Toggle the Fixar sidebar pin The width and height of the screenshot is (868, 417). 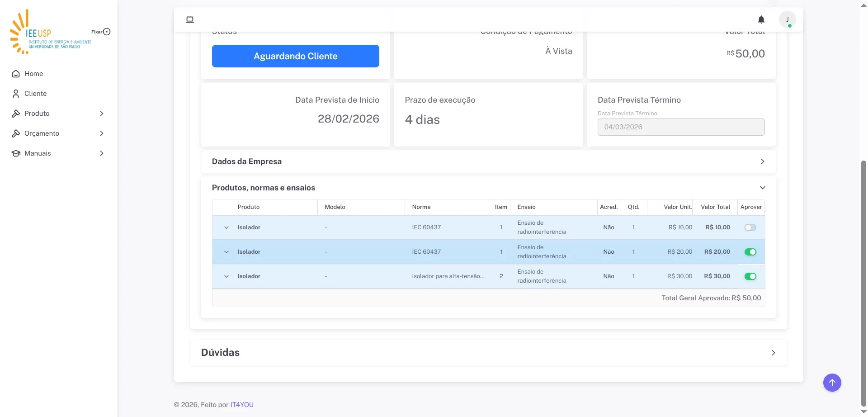click(x=107, y=32)
